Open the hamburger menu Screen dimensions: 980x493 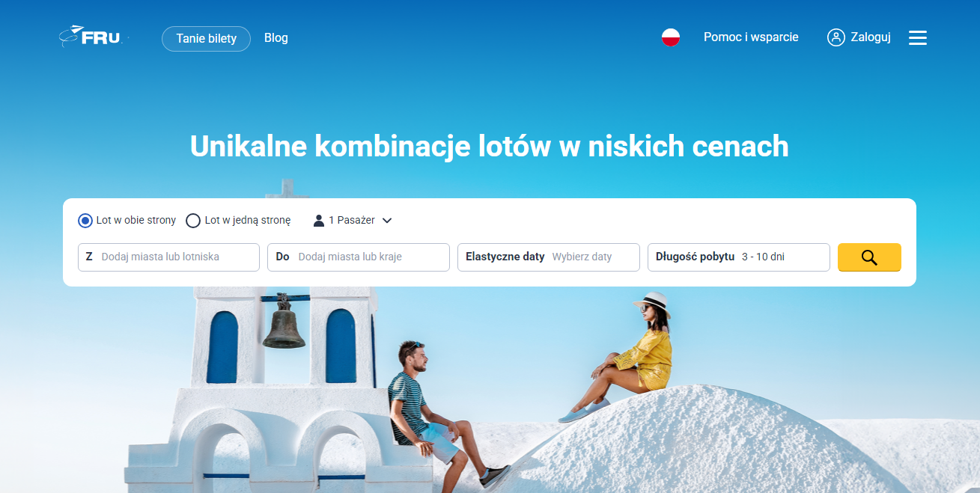[x=918, y=37]
